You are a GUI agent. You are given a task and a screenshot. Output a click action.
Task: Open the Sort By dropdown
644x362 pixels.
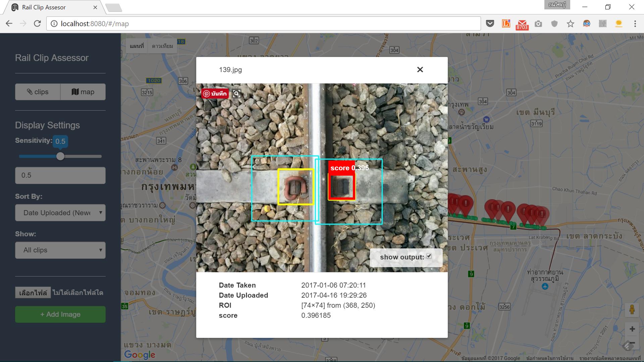pyautogui.click(x=60, y=213)
